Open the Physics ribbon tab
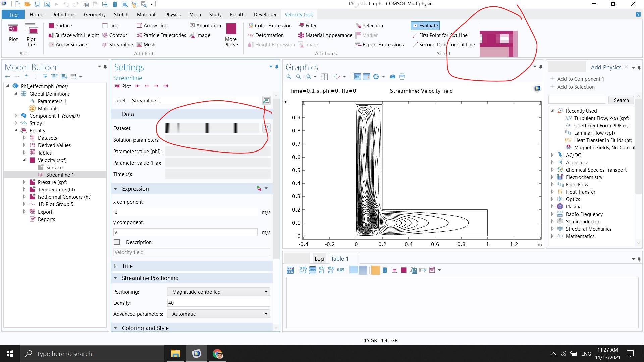 click(173, 15)
